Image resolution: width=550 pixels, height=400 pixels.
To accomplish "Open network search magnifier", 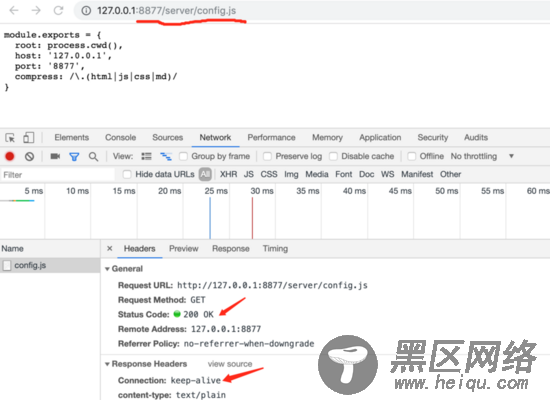I will 93,156.
